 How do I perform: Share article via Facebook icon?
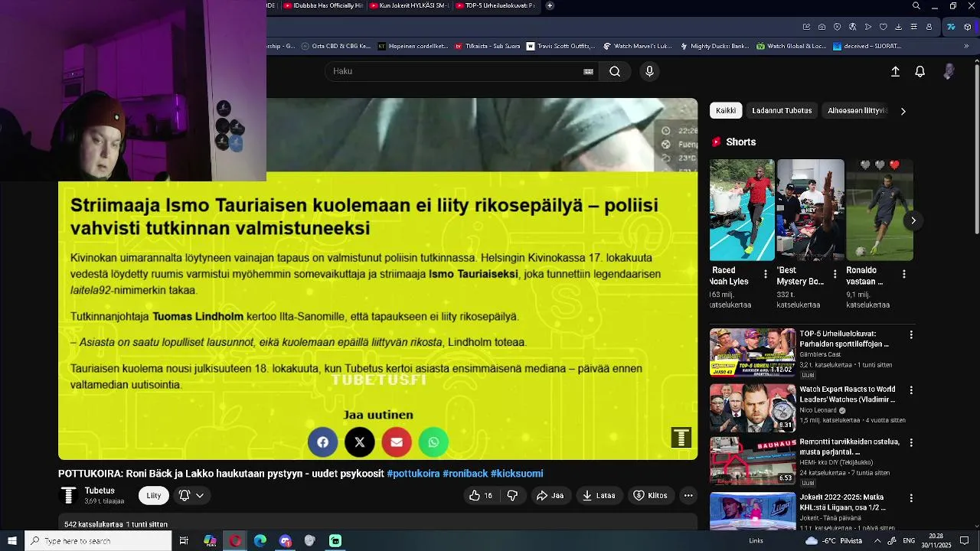(322, 442)
